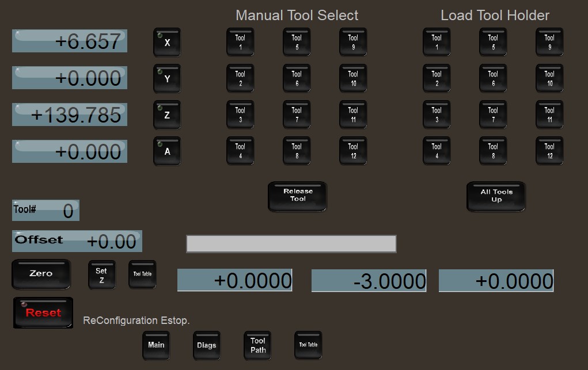Click the Set Z button
This screenshot has height=370, width=588.
102,275
